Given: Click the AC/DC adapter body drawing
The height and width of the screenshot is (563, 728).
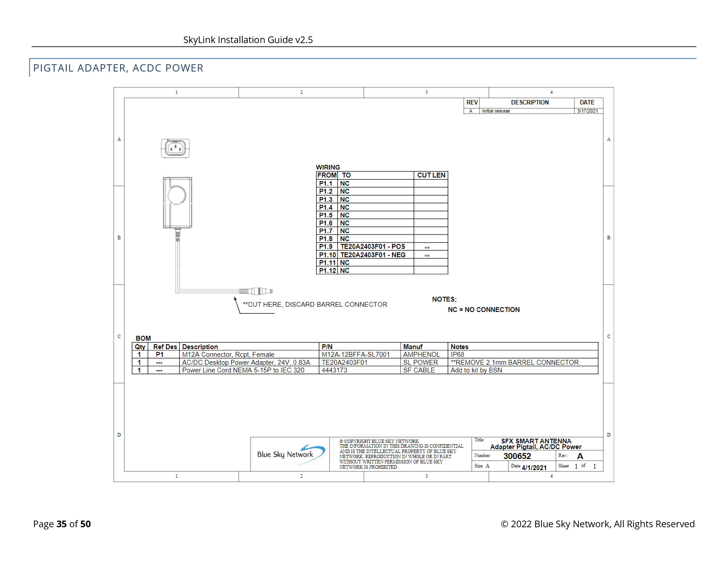Looking at the screenshot, I should click(x=177, y=202).
